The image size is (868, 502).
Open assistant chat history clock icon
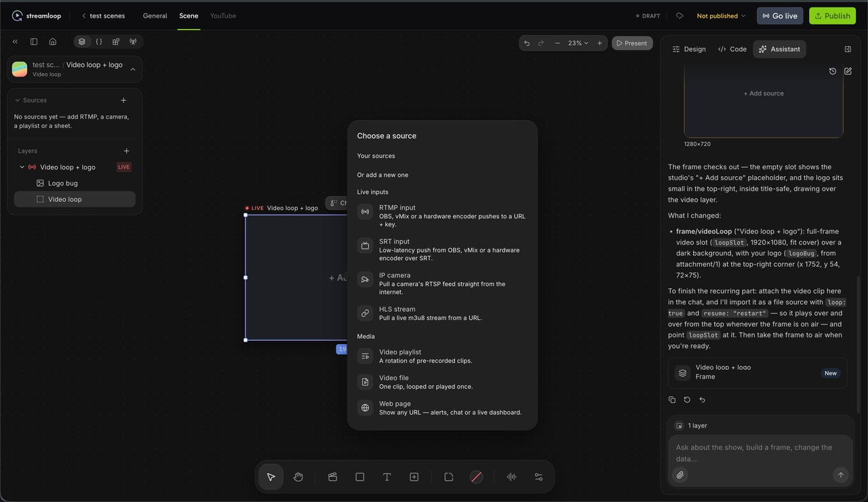coord(833,71)
